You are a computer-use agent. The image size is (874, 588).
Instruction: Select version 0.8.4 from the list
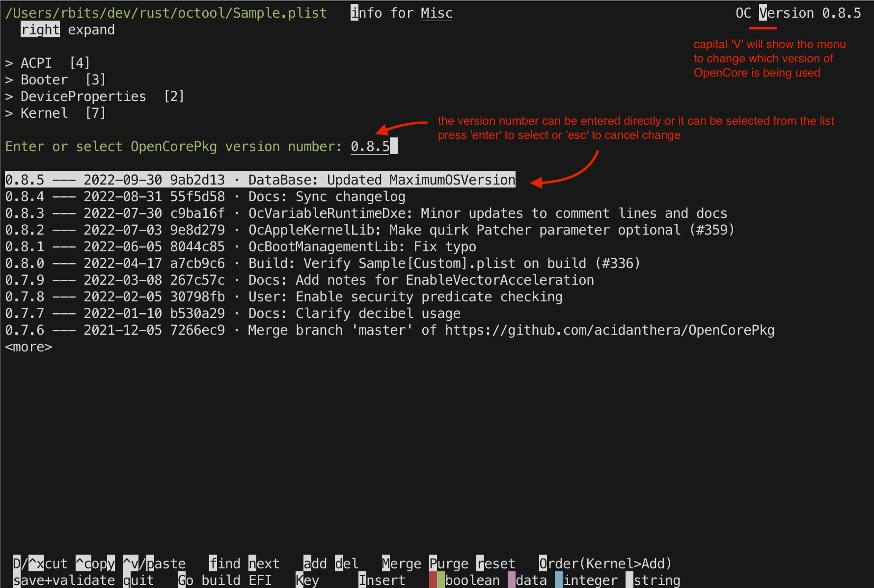[x=206, y=196]
